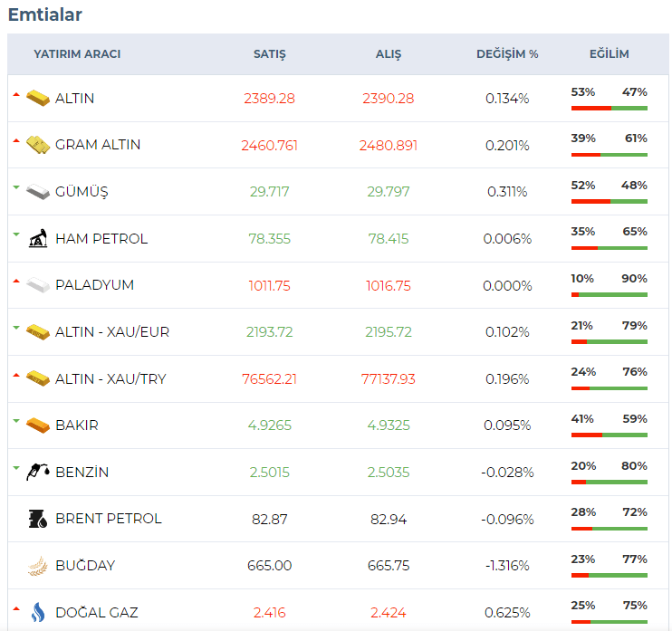The height and width of the screenshot is (631, 672).
Task: Open the ALTIN - XAU/TRY commodity link
Action: (110, 378)
